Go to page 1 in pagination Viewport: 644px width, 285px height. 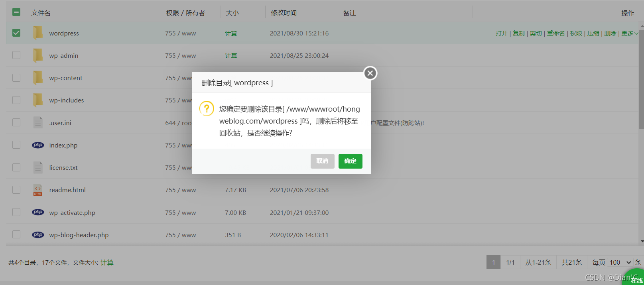coord(494,262)
